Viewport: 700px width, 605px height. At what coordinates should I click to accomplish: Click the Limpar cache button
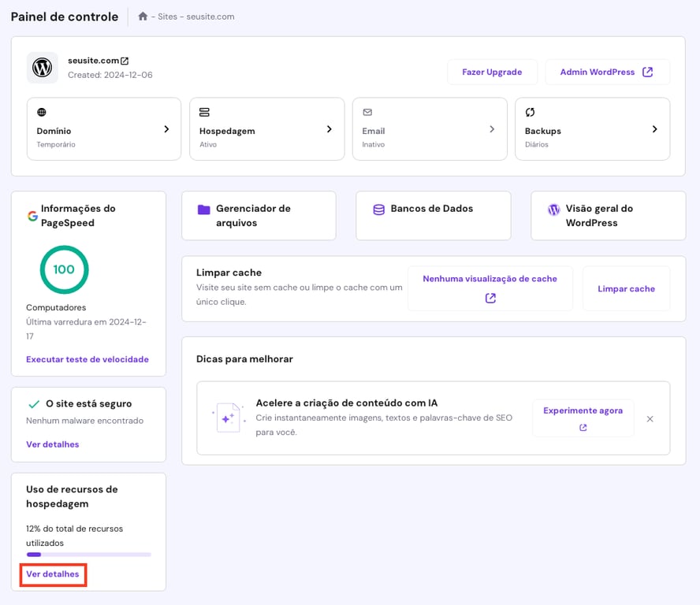[x=627, y=288]
